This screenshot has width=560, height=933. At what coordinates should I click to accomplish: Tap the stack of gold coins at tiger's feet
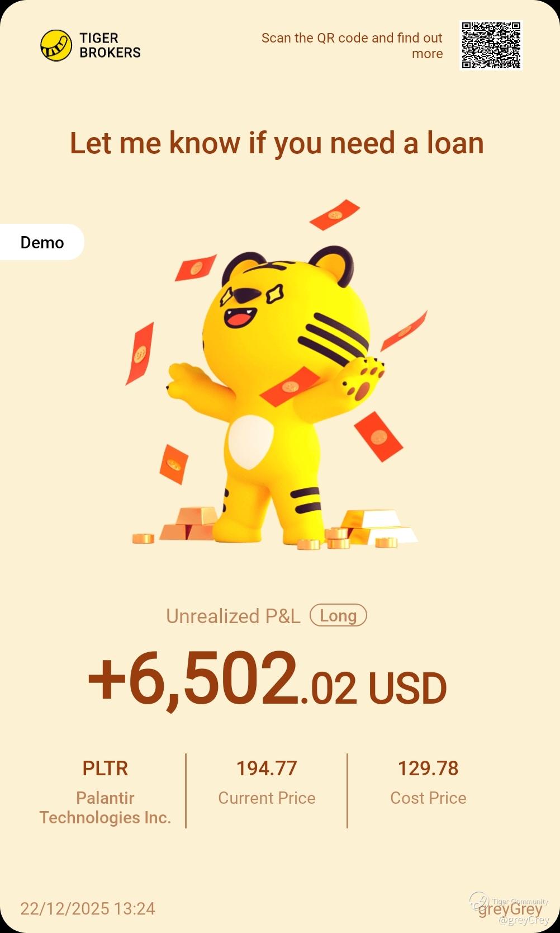pyautogui.click(x=338, y=538)
